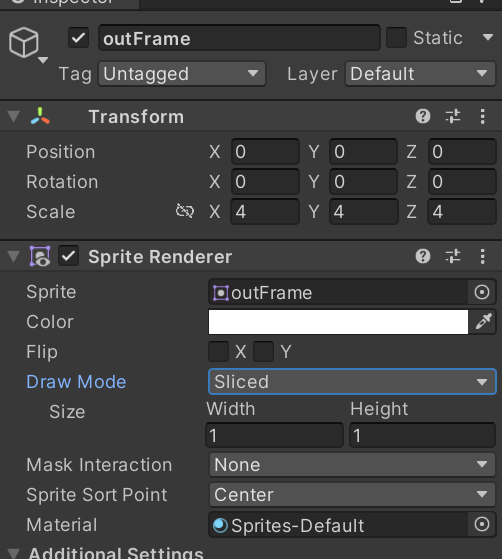Screen dimensions: 502x559
Task: Toggle Flip Y checkbox
Action: tap(263, 352)
